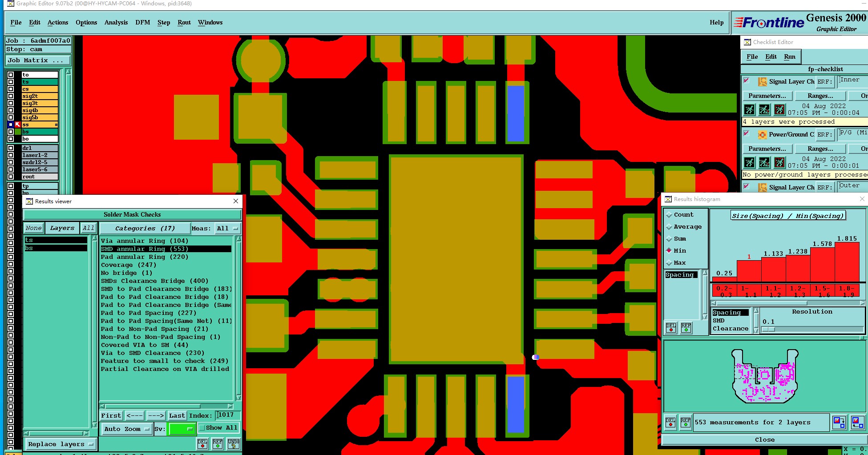Click down arrow beside Spacing SMD Clearance list
The height and width of the screenshot is (455, 868).
point(755,330)
